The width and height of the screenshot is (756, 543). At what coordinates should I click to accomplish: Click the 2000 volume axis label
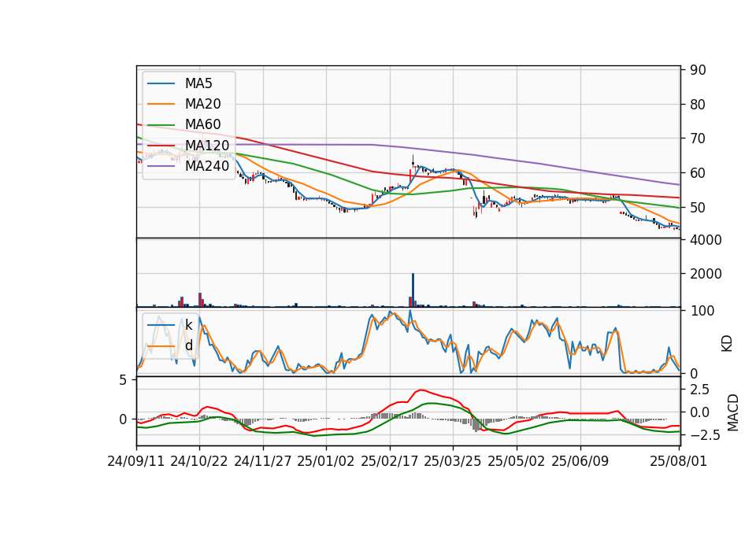(x=706, y=274)
